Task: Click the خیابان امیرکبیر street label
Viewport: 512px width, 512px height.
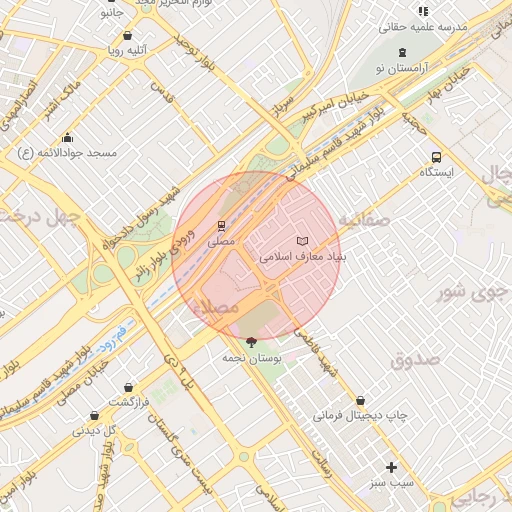Action: point(336,106)
